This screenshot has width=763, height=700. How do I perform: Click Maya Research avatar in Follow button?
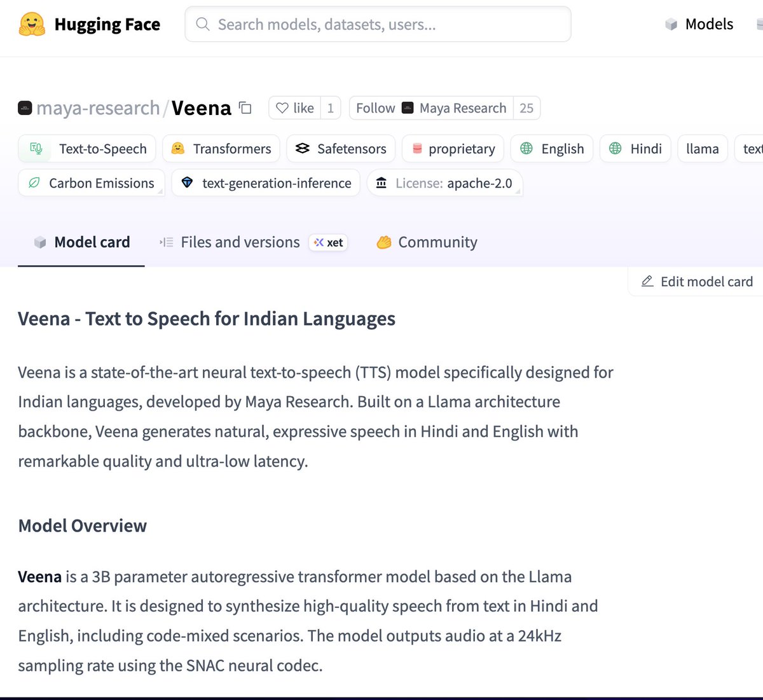click(408, 108)
